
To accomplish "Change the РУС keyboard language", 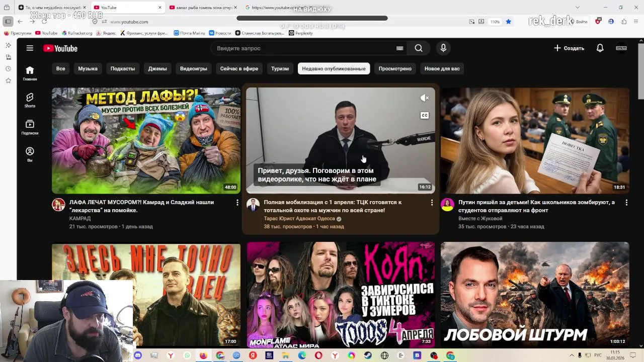I will click(x=598, y=355).
